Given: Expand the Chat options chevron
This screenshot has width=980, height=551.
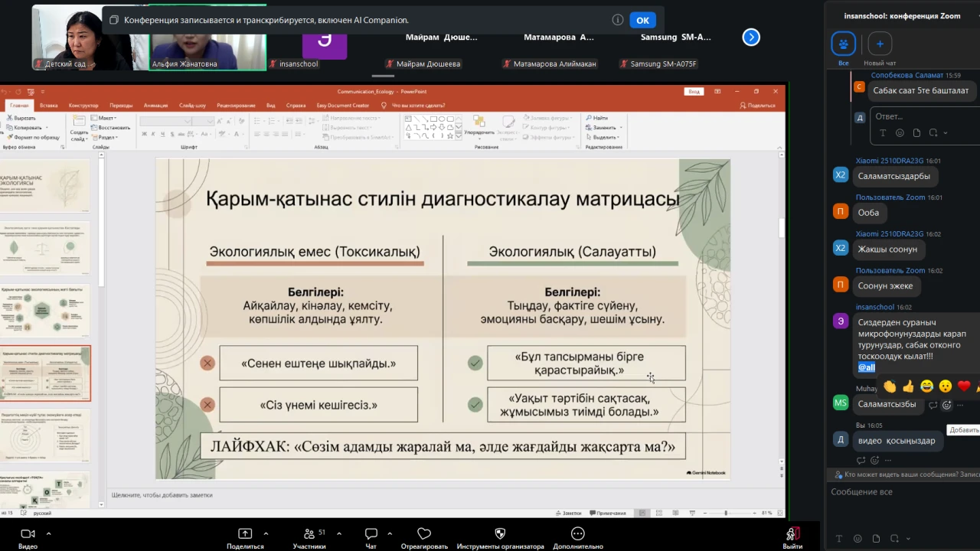Looking at the screenshot, I should (x=390, y=533).
